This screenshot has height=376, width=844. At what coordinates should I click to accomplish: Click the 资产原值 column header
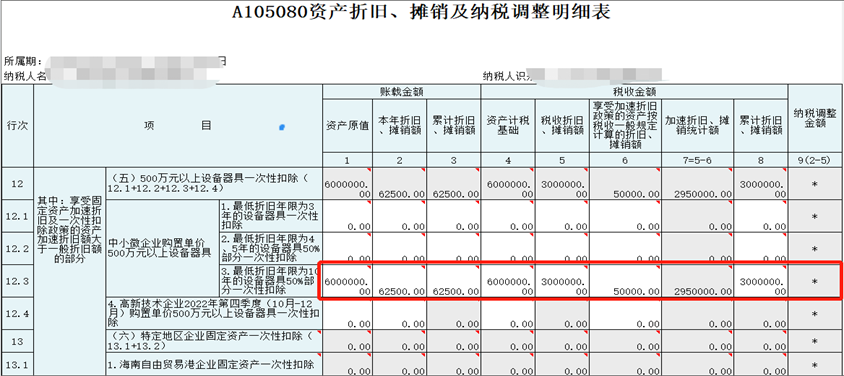pyautogui.click(x=347, y=125)
